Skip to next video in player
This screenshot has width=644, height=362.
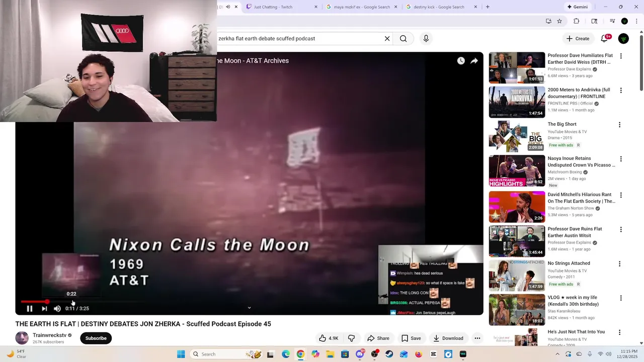[x=44, y=309]
